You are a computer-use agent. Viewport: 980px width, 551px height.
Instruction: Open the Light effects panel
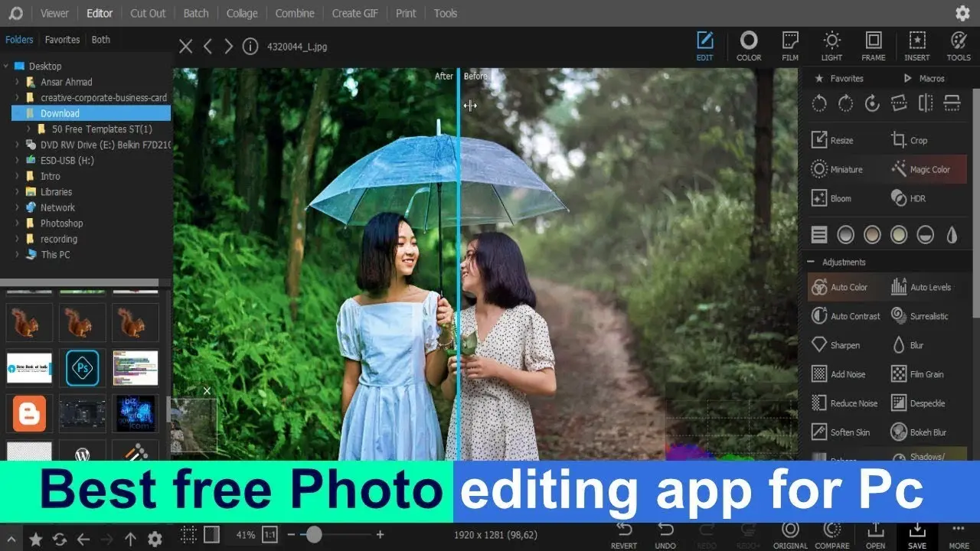831,46
